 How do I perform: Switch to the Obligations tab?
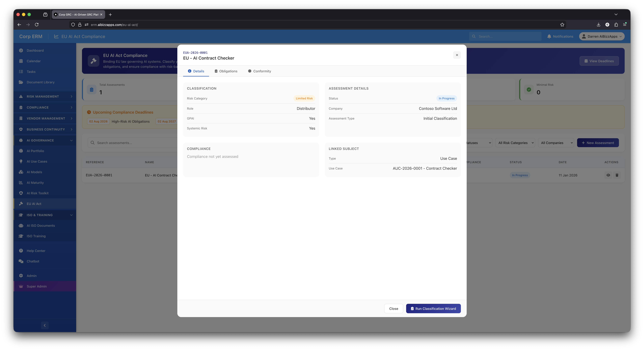[226, 71]
